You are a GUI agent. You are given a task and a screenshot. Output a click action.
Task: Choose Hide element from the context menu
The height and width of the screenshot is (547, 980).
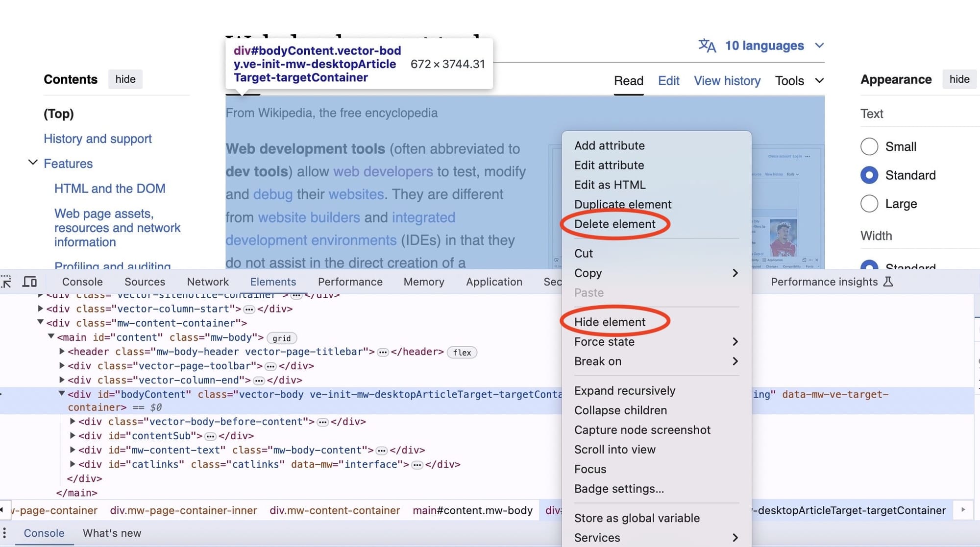(610, 322)
